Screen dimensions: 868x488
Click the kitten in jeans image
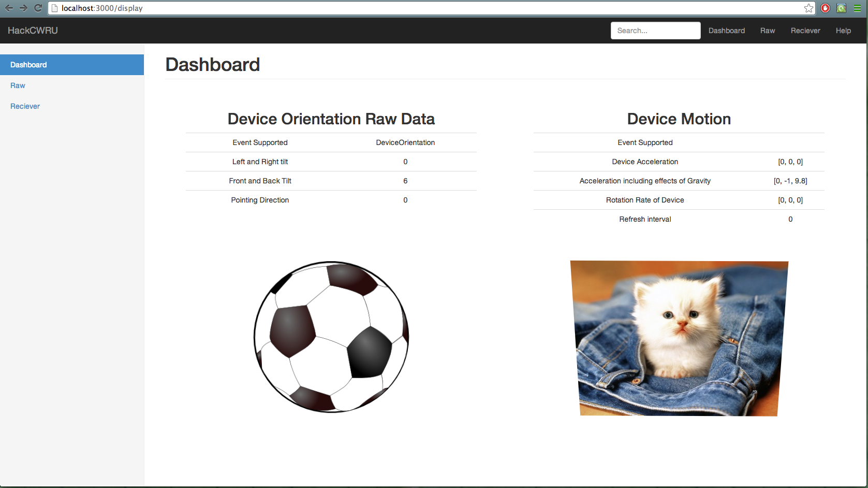point(679,338)
